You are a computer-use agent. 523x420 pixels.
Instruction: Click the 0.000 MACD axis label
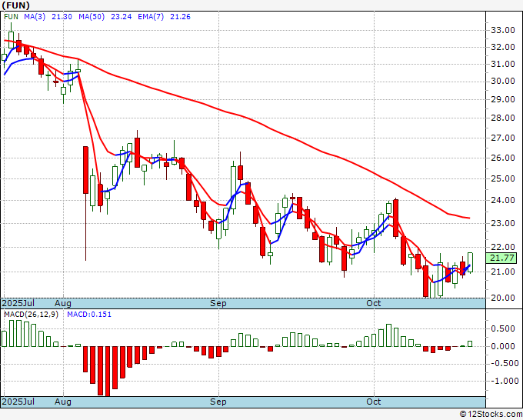coord(503,346)
